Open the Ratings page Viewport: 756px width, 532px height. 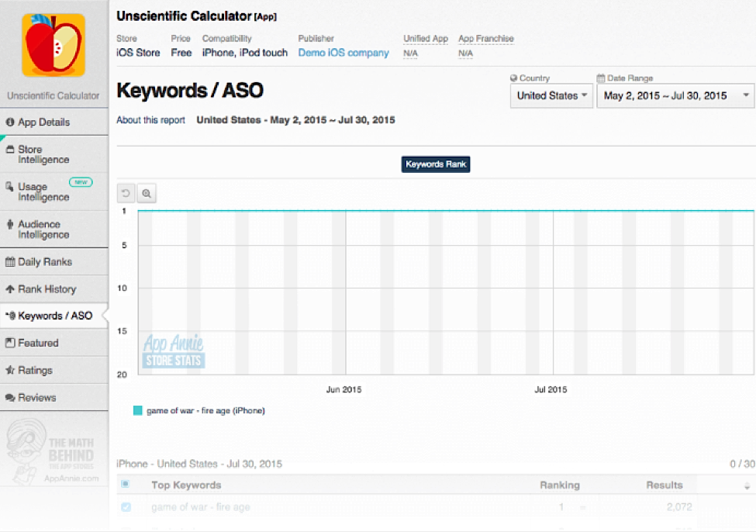coord(54,370)
